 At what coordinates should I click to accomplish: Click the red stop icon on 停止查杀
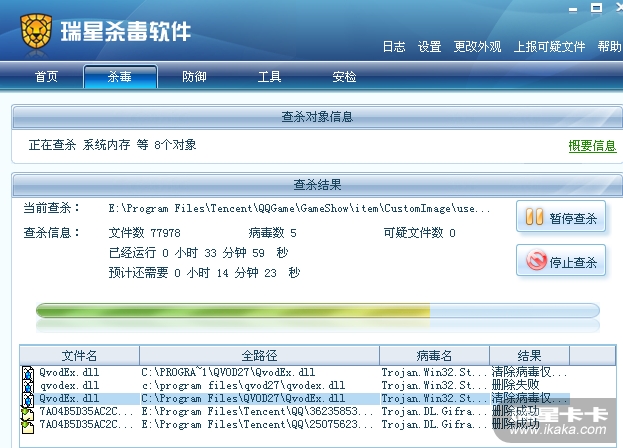(x=536, y=260)
